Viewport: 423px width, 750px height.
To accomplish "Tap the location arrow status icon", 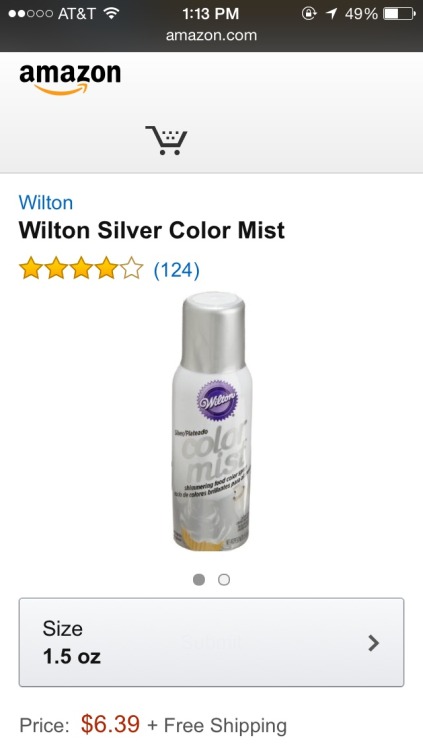I will click(331, 14).
